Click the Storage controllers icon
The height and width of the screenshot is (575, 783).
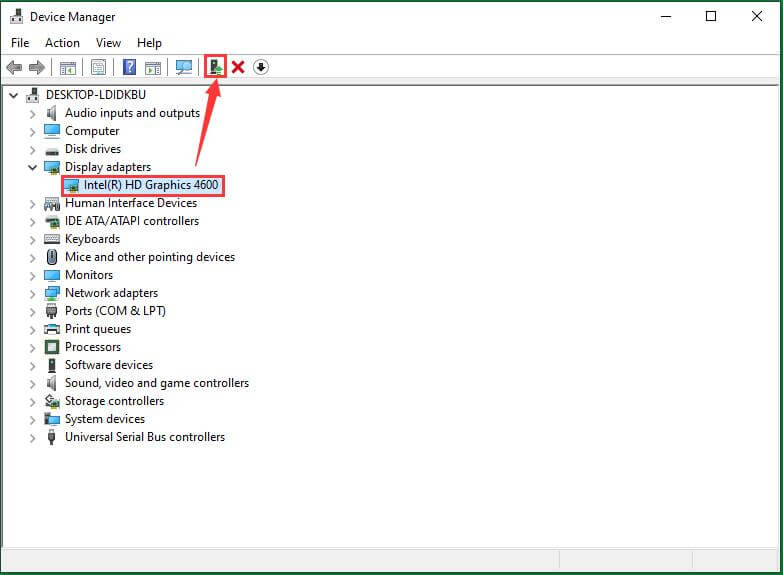(52, 401)
